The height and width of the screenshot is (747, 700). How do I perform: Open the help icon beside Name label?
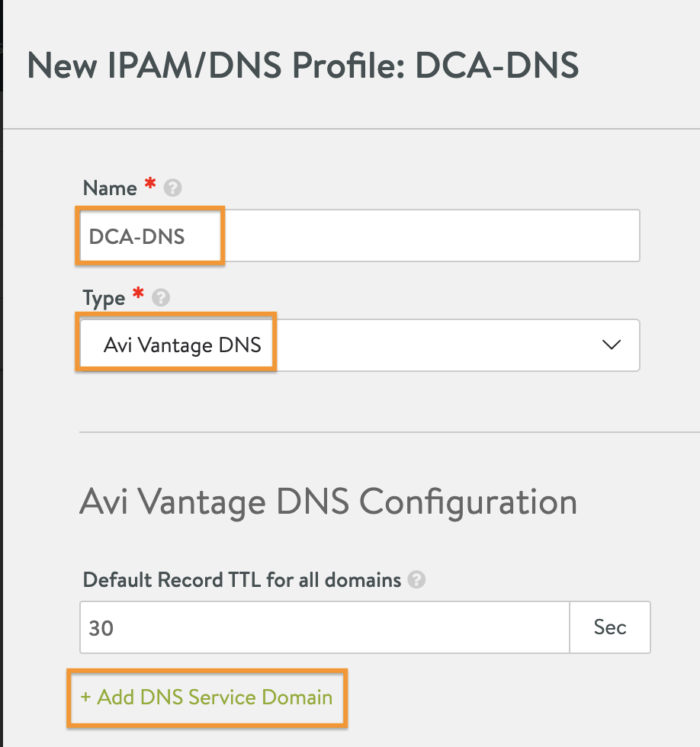[x=172, y=188]
